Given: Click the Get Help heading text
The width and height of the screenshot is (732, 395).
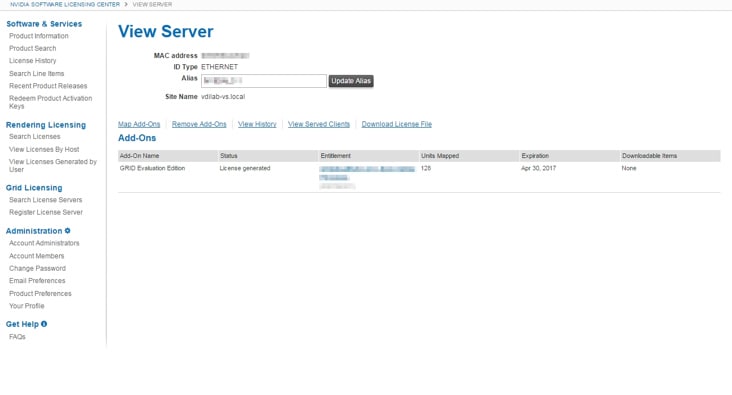Looking at the screenshot, I should tap(22, 324).
